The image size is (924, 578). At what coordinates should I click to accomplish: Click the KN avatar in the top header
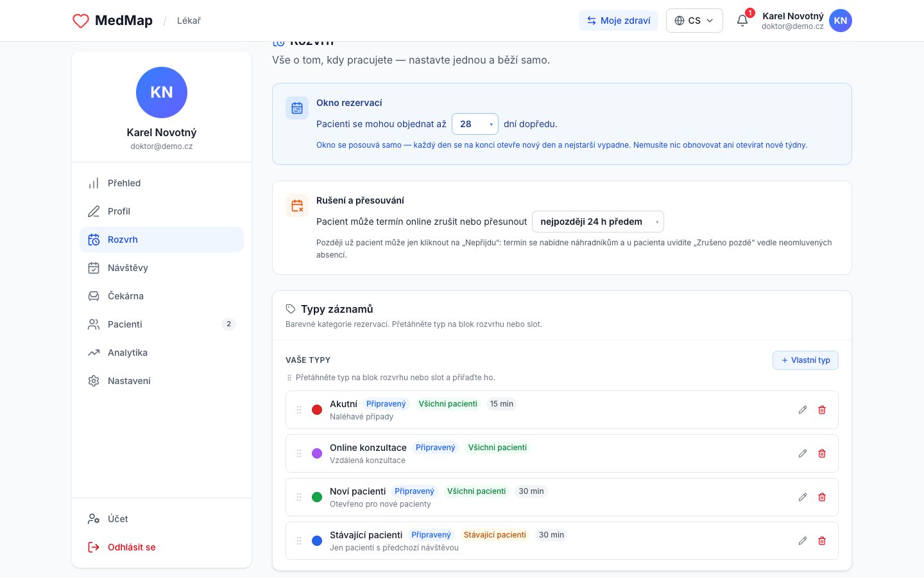coord(841,21)
